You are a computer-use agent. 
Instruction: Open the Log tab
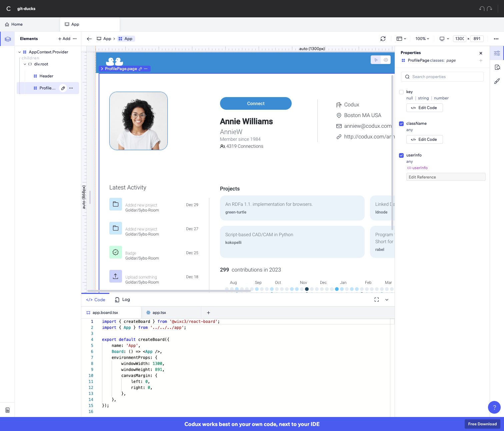tap(122, 300)
